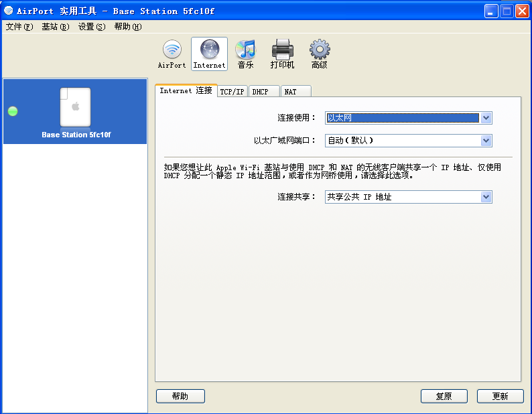Click the 复原 (Revert) button

pyautogui.click(x=444, y=396)
